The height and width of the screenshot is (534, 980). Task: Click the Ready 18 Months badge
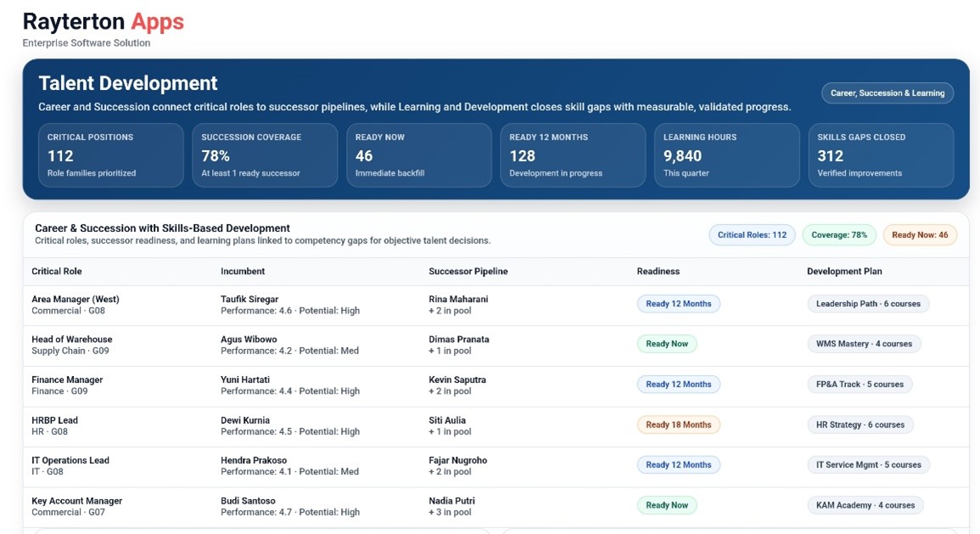[x=678, y=424]
